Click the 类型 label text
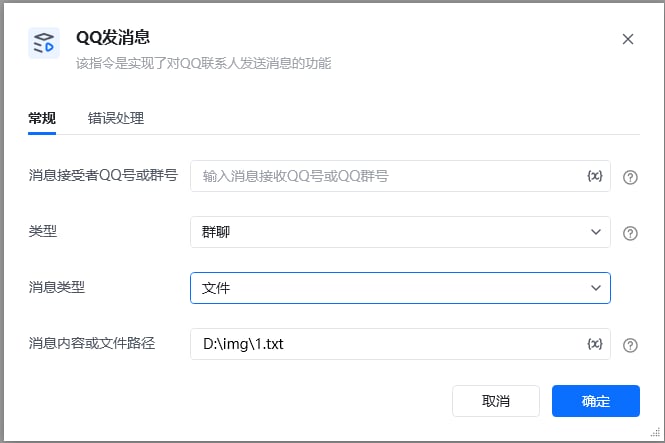Image resolution: width=665 pixels, height=443 pixels. [x=43, y=231]
